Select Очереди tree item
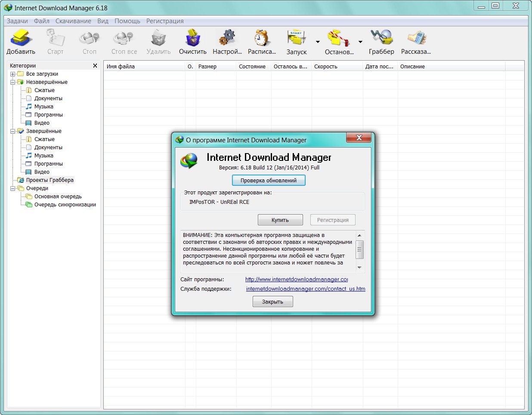The image size is (532, 415). coord(37,188)
